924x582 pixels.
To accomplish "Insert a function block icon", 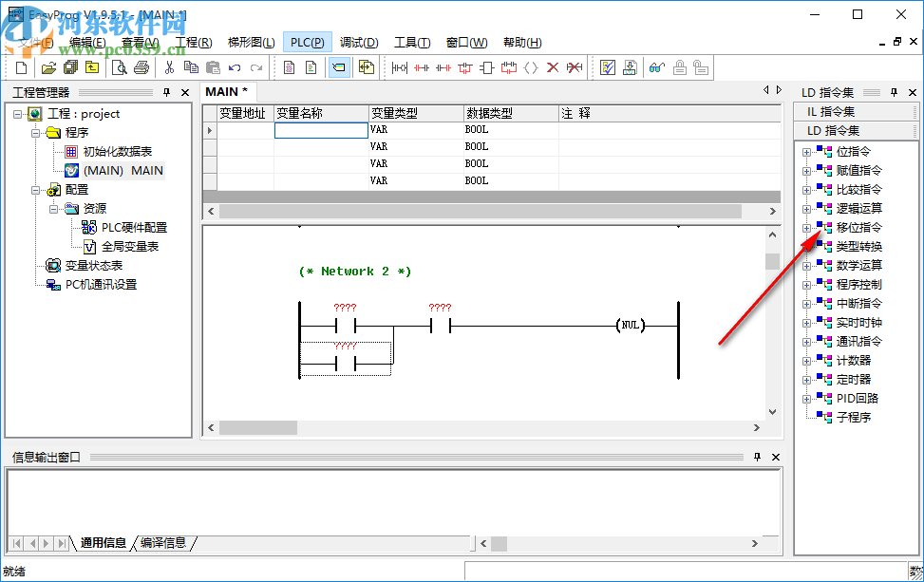I will 487,67.
